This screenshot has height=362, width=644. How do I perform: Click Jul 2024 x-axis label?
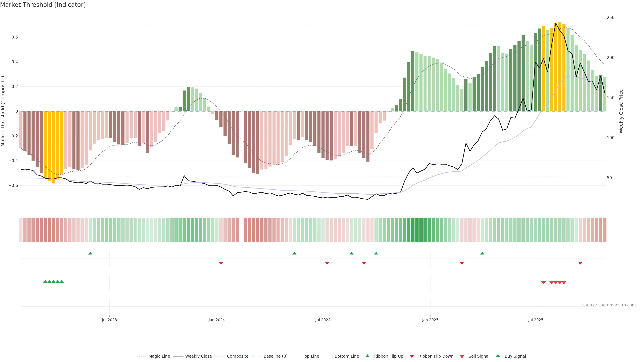pos(323,320)
